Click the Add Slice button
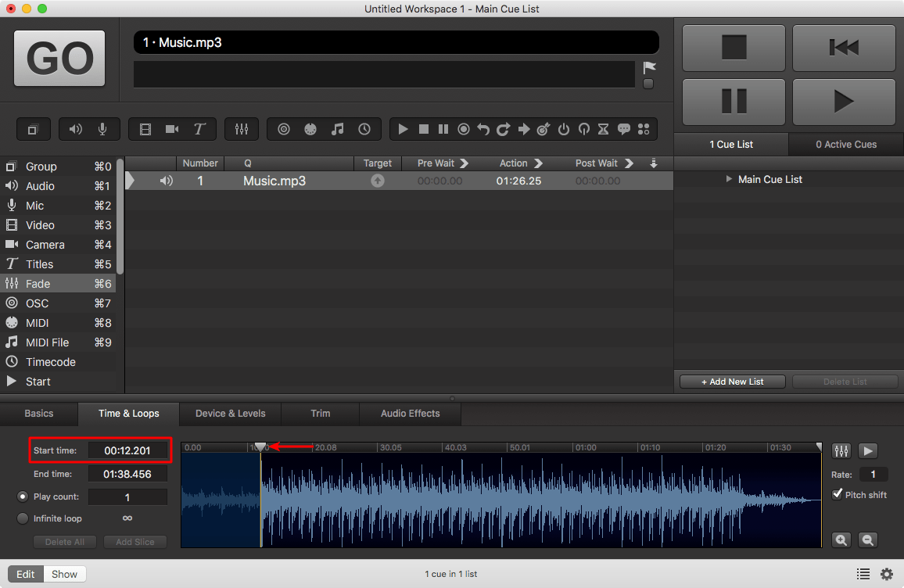 (x=135, y=542)
